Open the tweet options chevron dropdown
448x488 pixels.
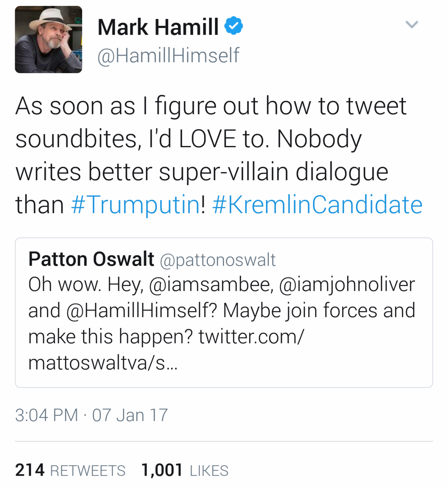point(412,25)
